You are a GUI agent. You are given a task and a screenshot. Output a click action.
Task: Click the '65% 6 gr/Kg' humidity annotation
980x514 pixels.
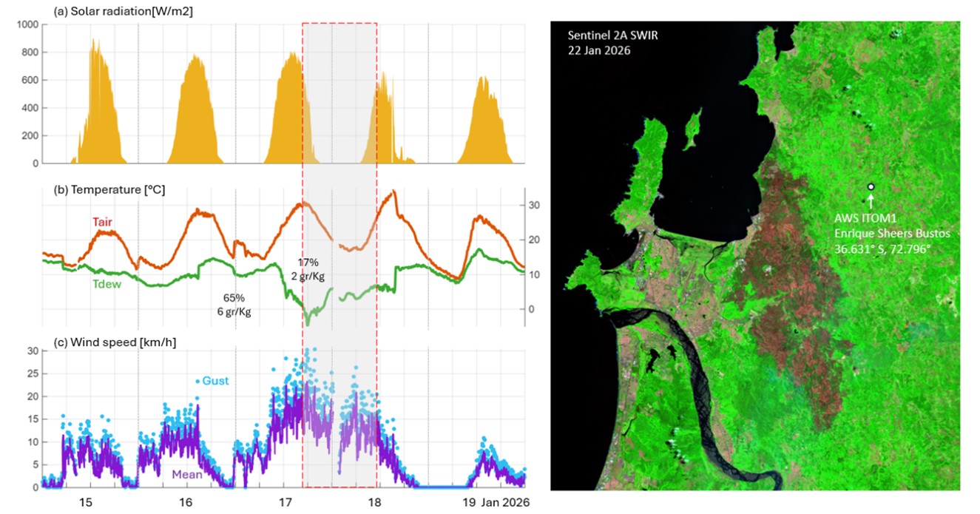[237, 305]
